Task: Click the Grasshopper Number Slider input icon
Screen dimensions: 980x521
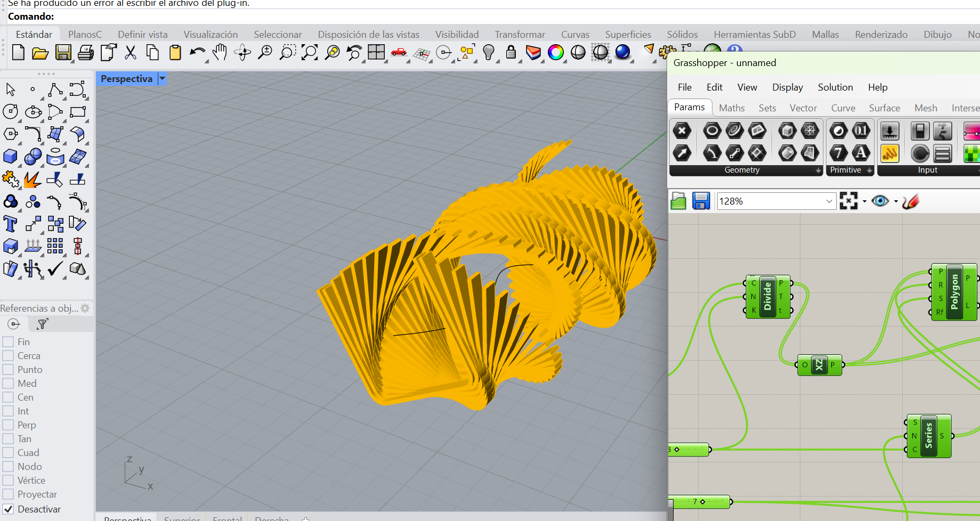Action: [x=889, y=131]
